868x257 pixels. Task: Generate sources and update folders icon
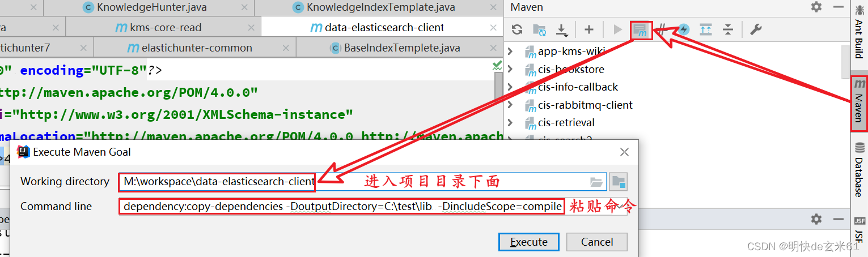[540, 29]
